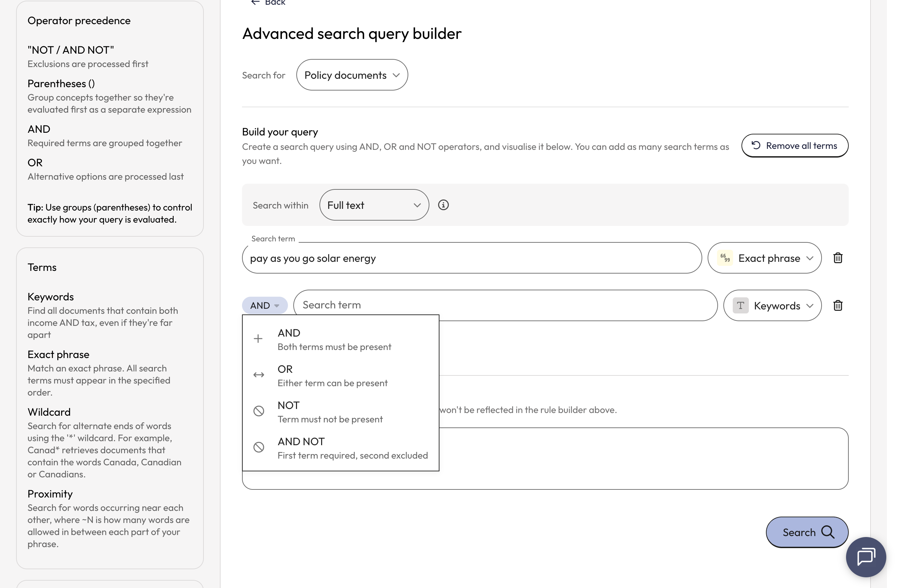Open the Keywords term type dropdown

[x=772, y=305]
